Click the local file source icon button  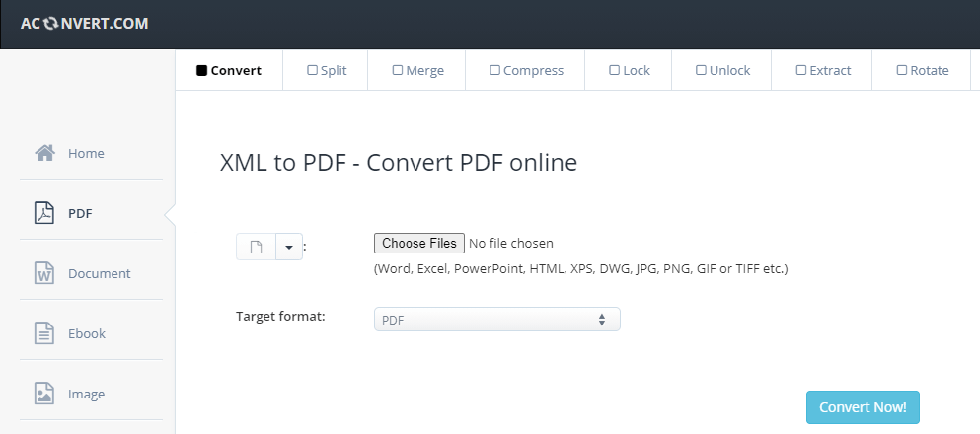(x=256, y=247)
